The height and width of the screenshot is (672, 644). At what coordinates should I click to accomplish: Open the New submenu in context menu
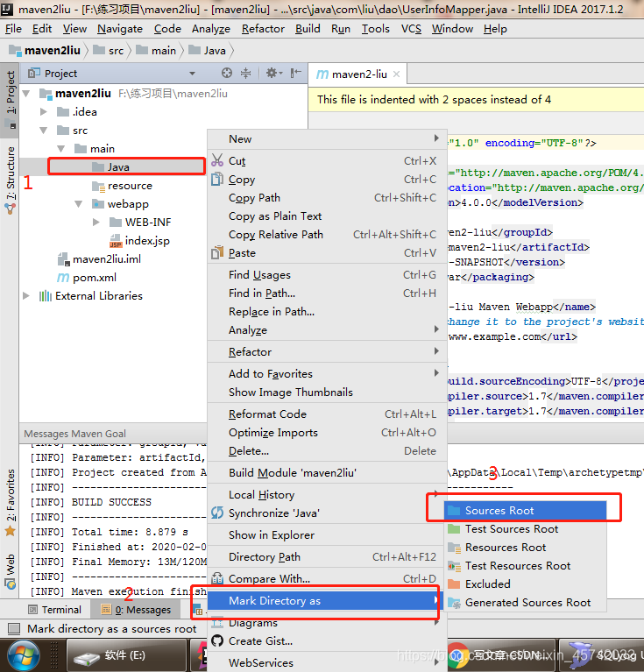pos(328,138)
